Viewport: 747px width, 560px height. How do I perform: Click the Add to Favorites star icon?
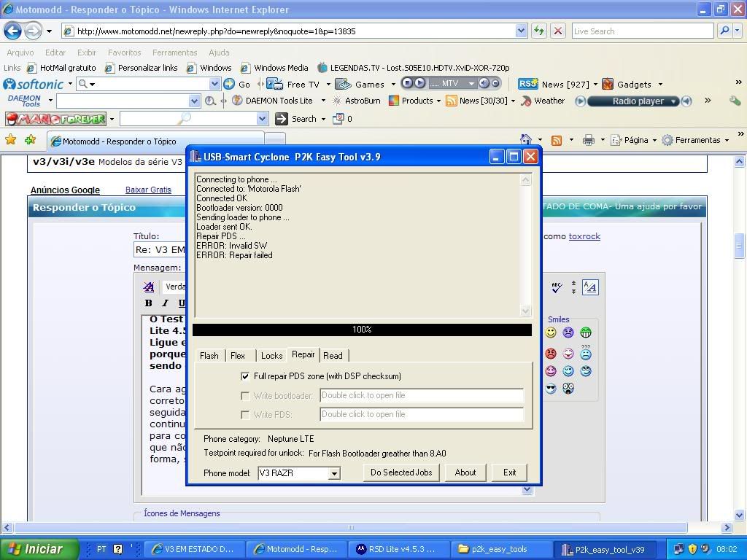pyautogui.click(x=31, y=139)
